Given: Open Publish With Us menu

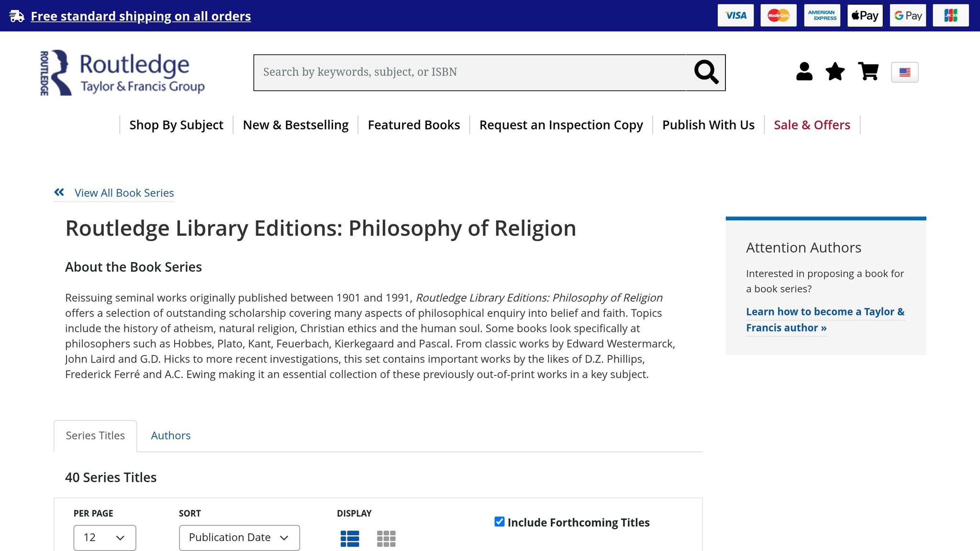Looking at the screenshot, I should tap(708, 125).
